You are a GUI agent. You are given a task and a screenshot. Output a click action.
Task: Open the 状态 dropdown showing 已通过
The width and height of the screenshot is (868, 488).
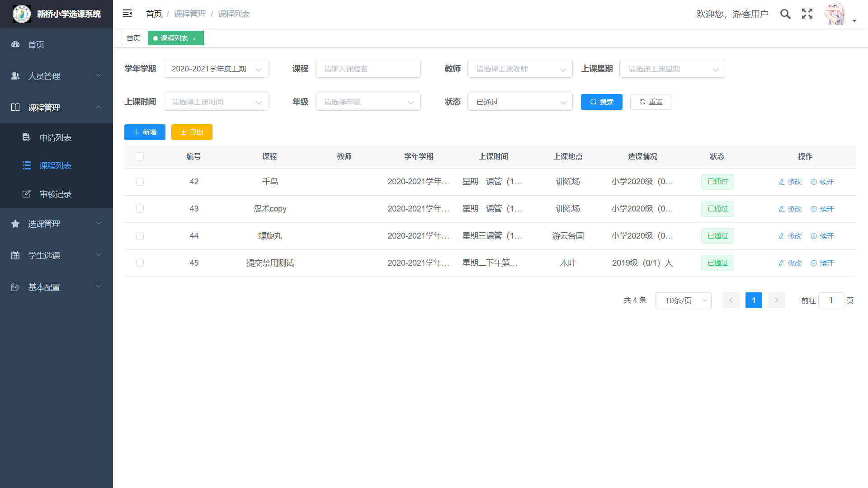(x=519, y=102)
